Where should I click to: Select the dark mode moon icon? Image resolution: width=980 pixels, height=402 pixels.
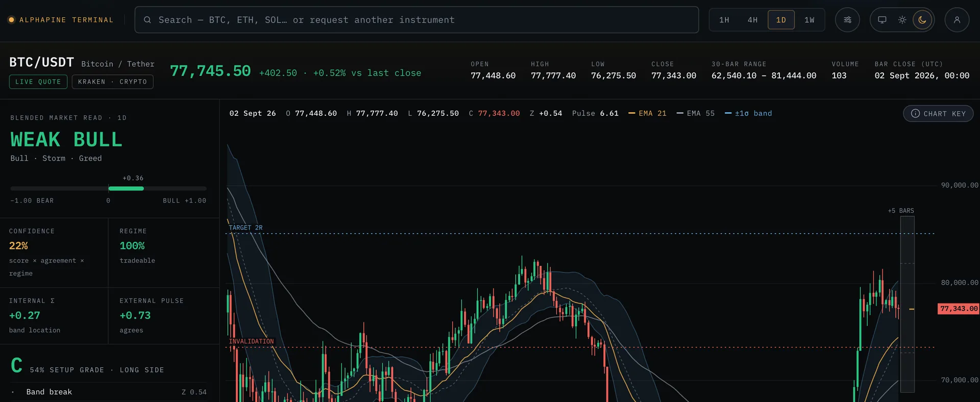point(922,20)
